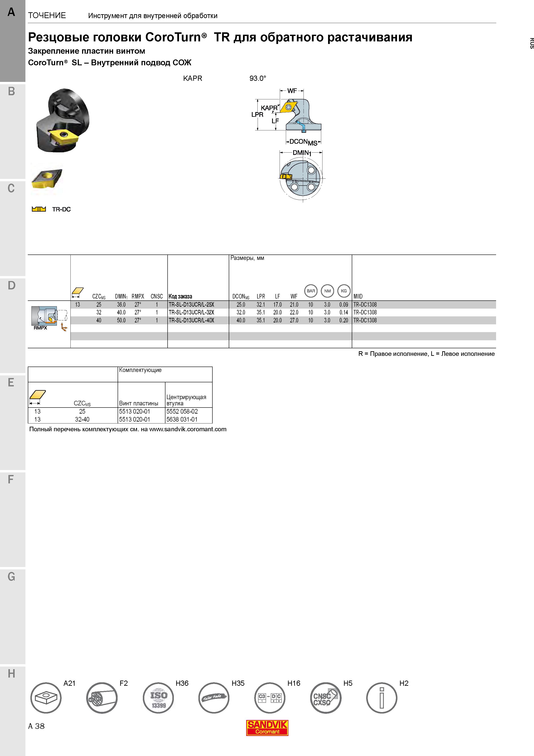The width and height of the screenshot is (534, 756).
Task: Click the NM torque circle icon
Action: pyautogui.click(x=327, y=291)
